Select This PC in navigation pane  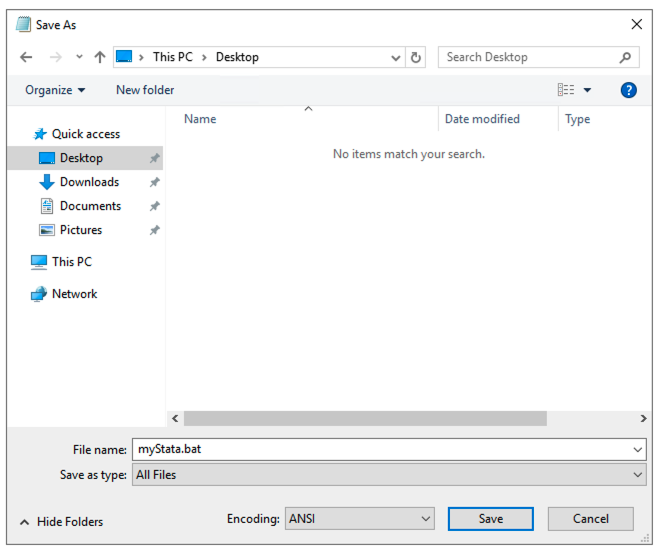71,262
